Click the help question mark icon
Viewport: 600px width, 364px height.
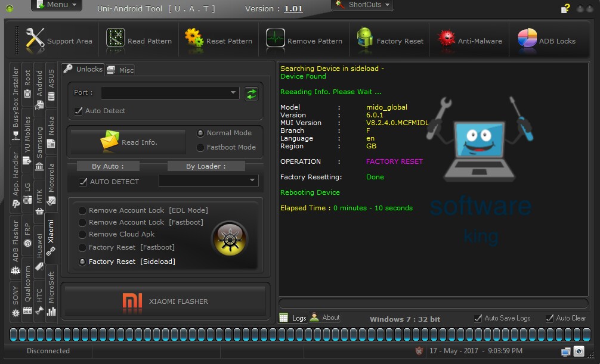(x=565, y=8)
